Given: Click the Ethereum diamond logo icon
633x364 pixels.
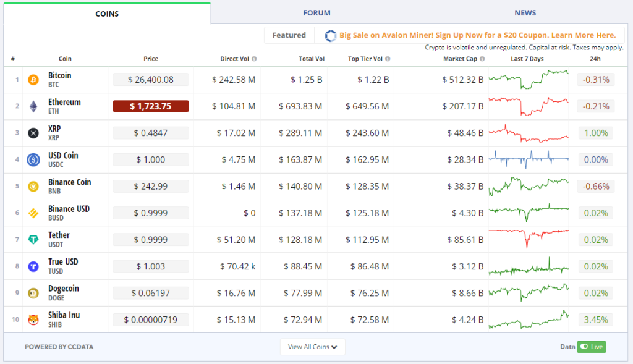Looking at the screenshot, I should click(33, 106).
